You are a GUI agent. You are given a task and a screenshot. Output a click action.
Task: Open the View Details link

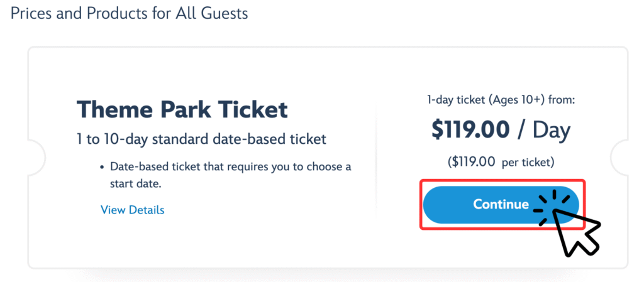point(132,210)
